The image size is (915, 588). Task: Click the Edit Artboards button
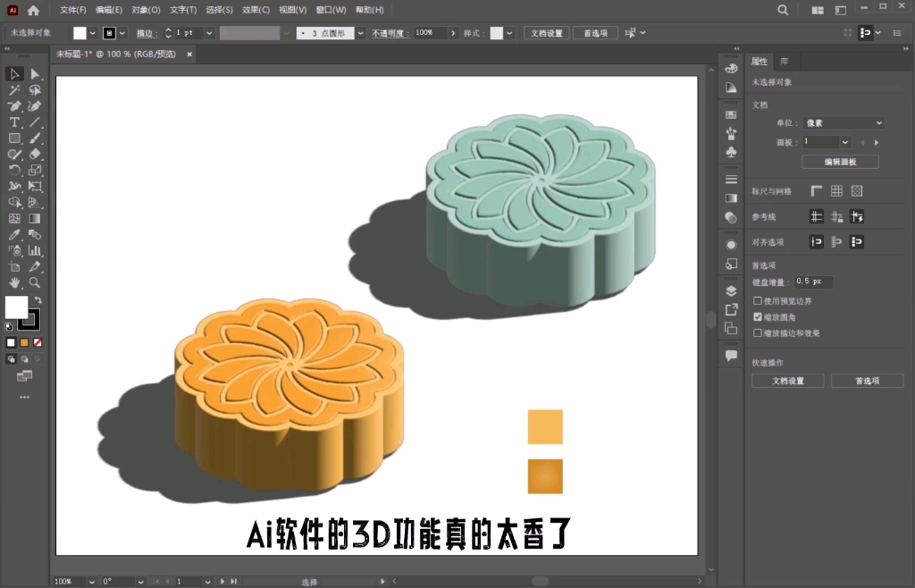click(840, 162)
